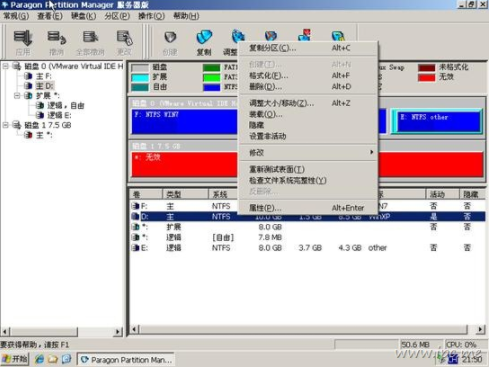Click the 更改 (Changes) toolbar icon
The height and width of the screenshot is (371, 493).
[124, 43]
